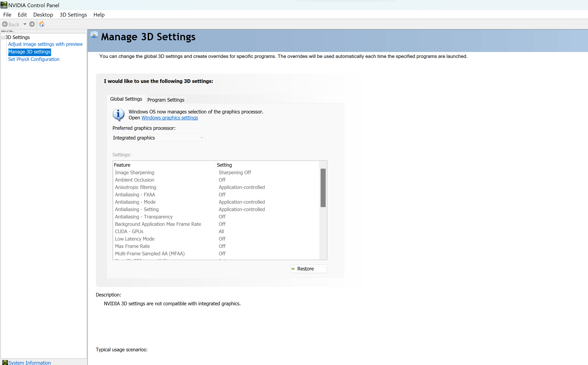Open the File menu
This screenshot has width=588, height=365.
[7, 15]
